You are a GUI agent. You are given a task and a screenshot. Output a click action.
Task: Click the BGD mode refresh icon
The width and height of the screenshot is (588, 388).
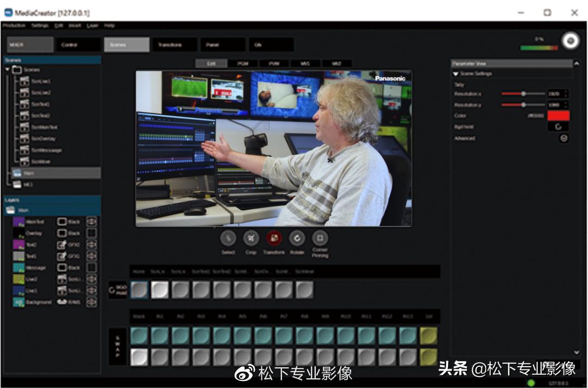112,290
